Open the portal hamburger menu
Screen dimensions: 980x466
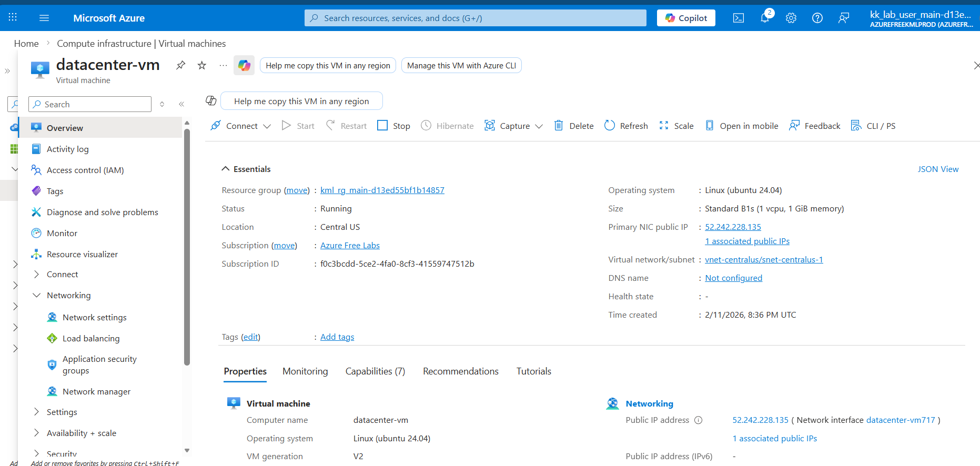click(44, 18)
